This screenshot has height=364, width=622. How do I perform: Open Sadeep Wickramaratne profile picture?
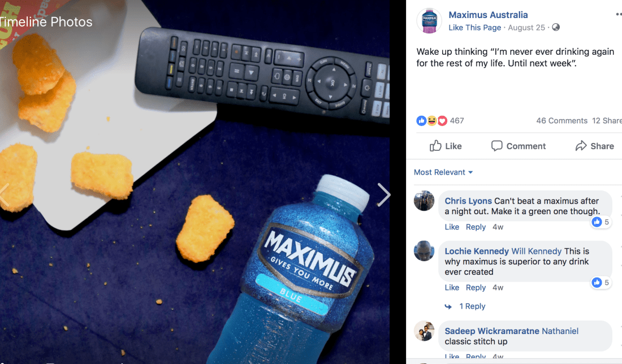click(x=424, y=331)
